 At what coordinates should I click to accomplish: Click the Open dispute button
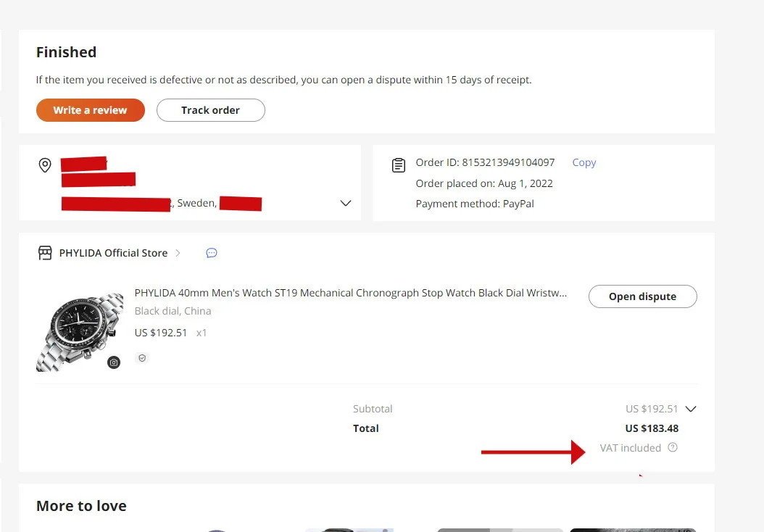coord(642,296)
